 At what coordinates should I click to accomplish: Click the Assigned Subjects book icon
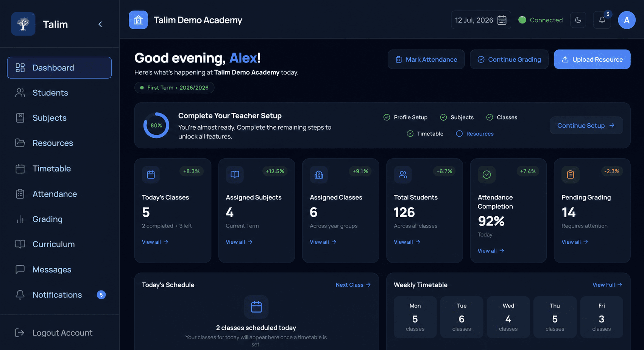235,174
